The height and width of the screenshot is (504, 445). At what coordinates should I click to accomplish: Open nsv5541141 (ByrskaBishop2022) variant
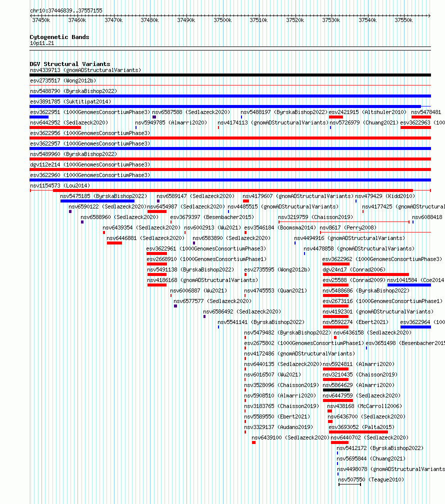[x=261, y=322]
